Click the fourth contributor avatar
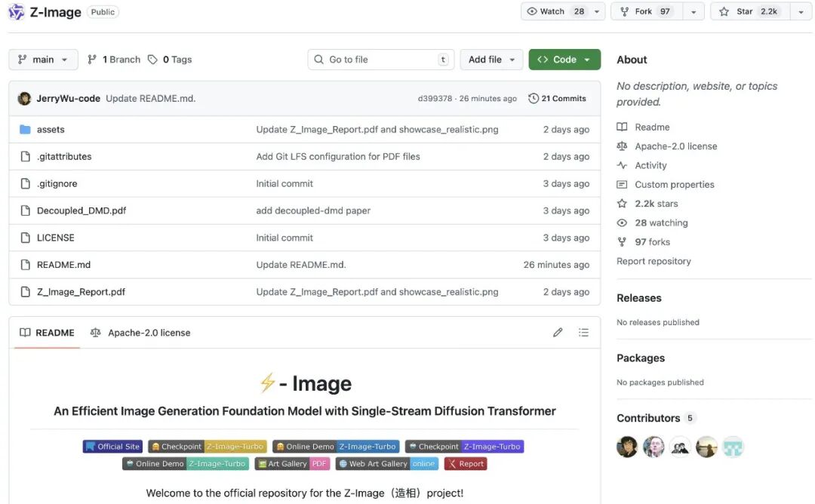The image size is (815, 504). pyautogui.click(x=706, y=447)
